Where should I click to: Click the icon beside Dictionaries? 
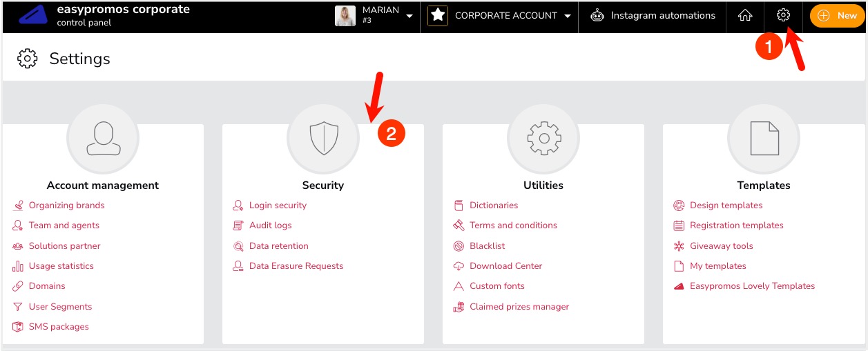[x=459, y=205]
